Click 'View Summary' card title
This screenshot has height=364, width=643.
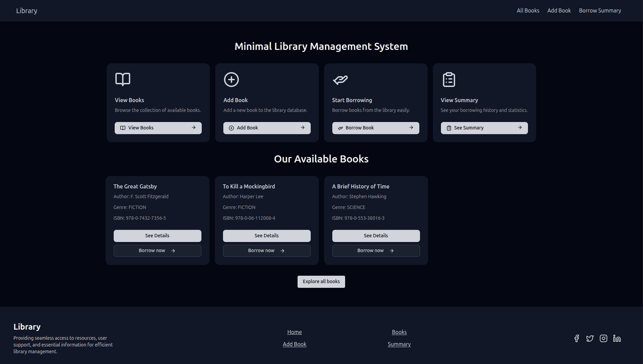click(459, 100)
